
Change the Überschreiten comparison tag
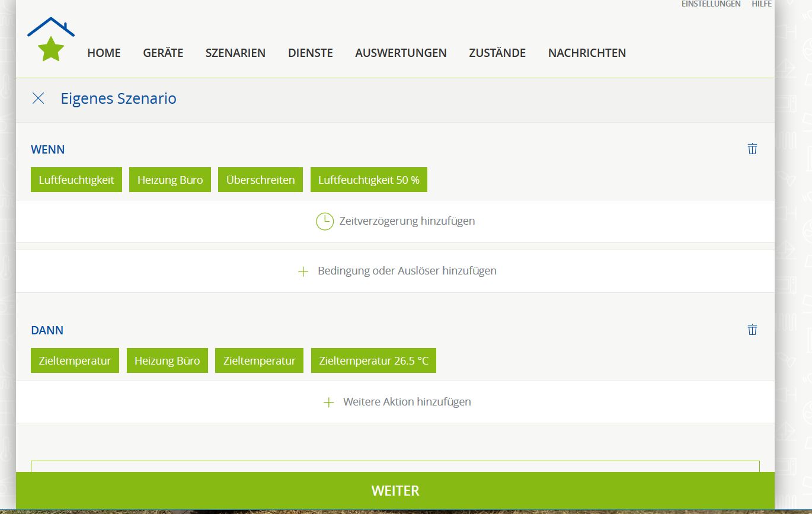260,180
